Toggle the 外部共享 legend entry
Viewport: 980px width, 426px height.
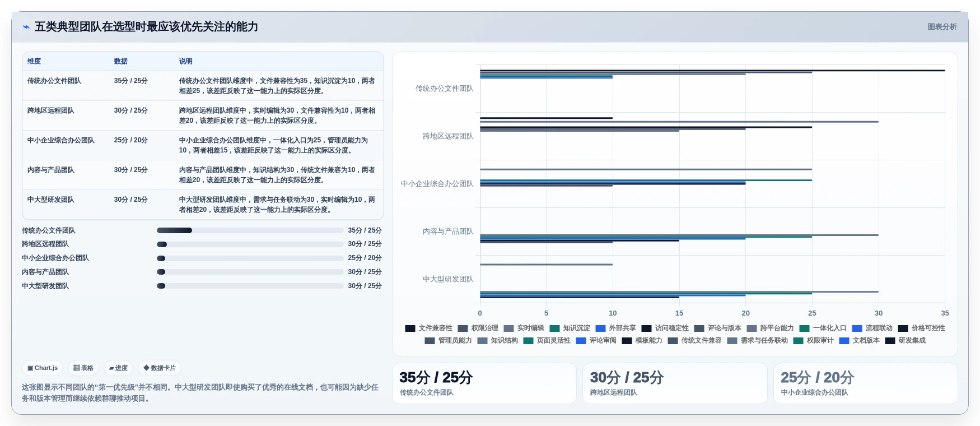coord(615,328)
